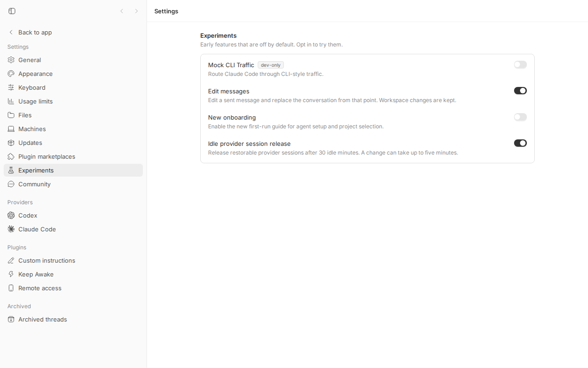The width and height of the screenshot is (588, 368).
Task: Click the Mock CLI Traffic label
Action: [x=231, y=65]
